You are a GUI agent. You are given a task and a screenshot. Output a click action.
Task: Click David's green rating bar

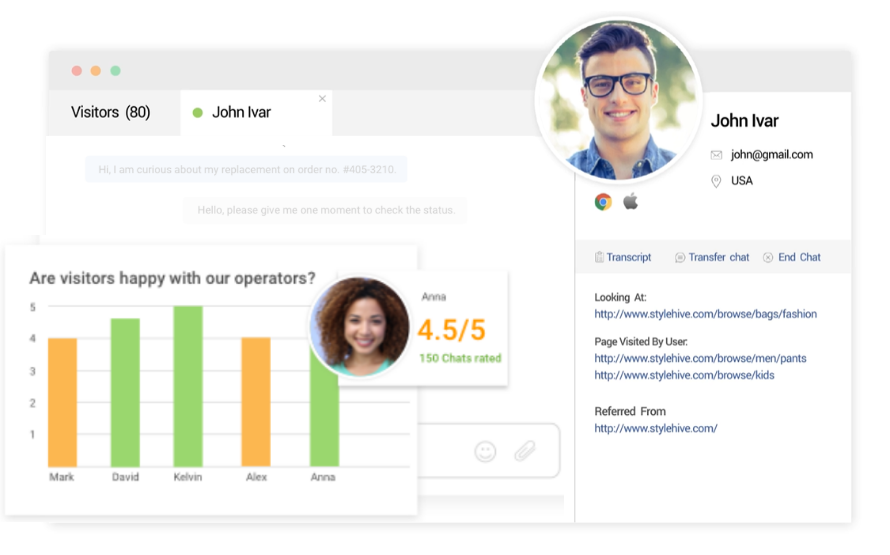pyautogui.click(x=125, y=393)
